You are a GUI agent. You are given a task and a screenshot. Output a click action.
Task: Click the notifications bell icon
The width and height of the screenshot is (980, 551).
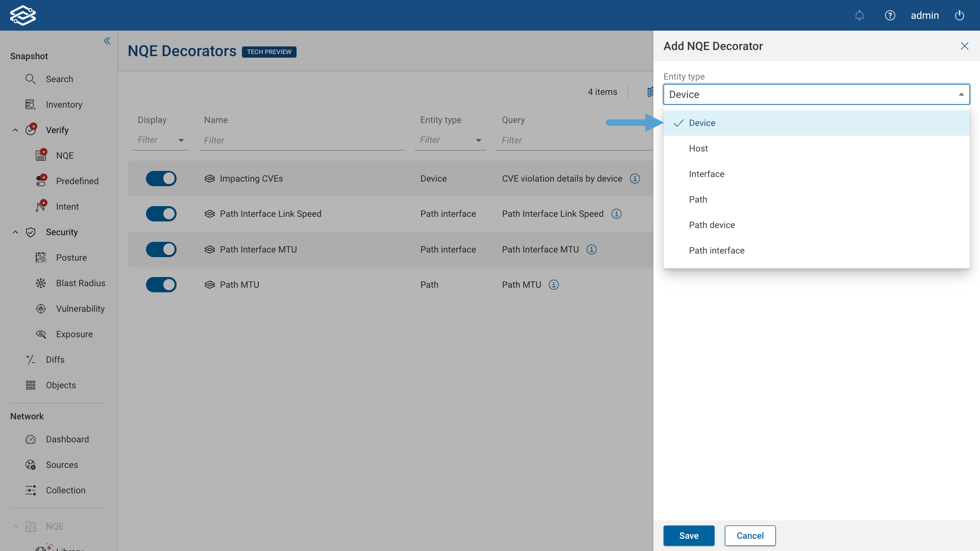(x=860, y=15)
